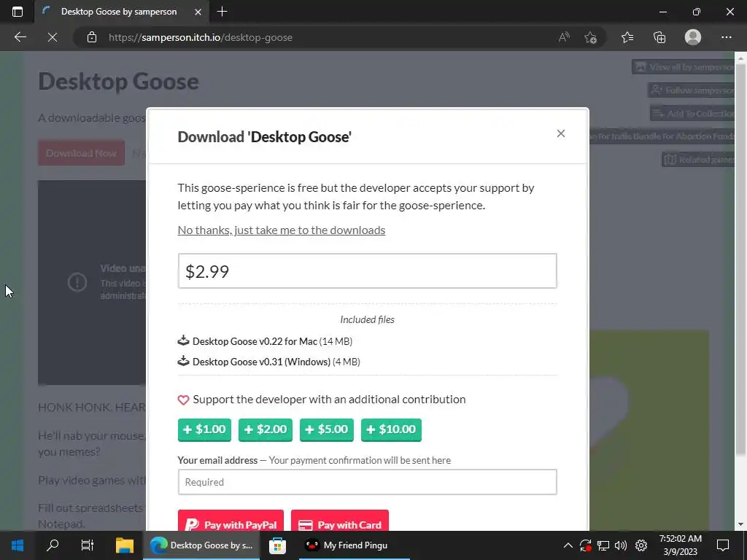Click Edge Desktop Goose taskbar item
The height and width of the screenshot is (560, 747).
(201, 545)
